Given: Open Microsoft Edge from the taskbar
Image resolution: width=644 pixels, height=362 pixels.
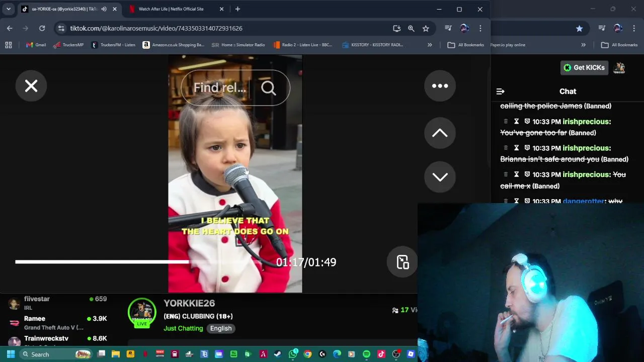Looking at the screenshot, I should tap(337, 354).
